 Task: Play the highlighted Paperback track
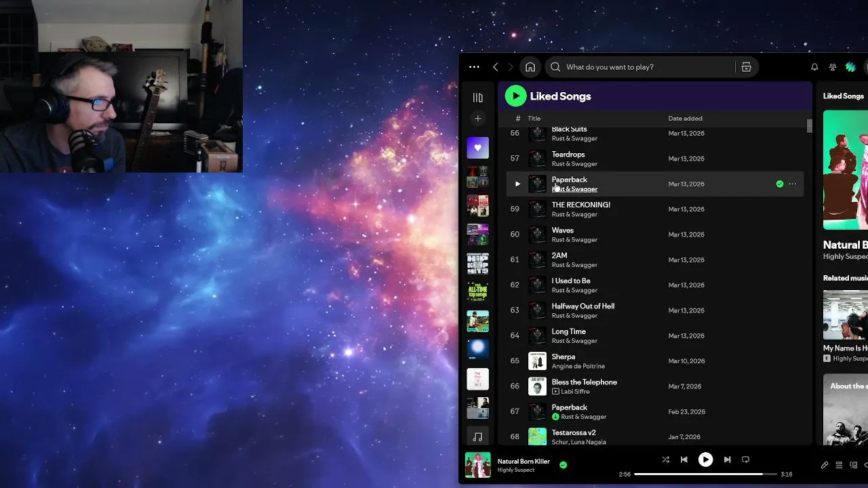click(517, 184)
